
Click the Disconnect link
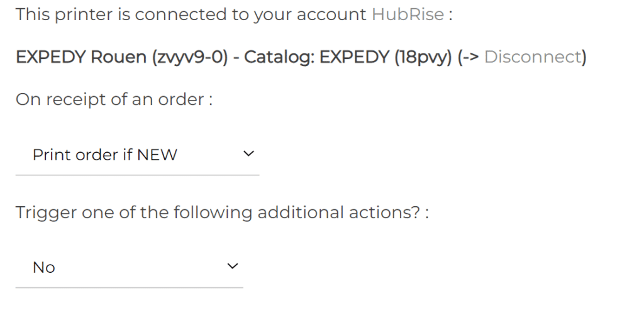click(x=533, y=57)
